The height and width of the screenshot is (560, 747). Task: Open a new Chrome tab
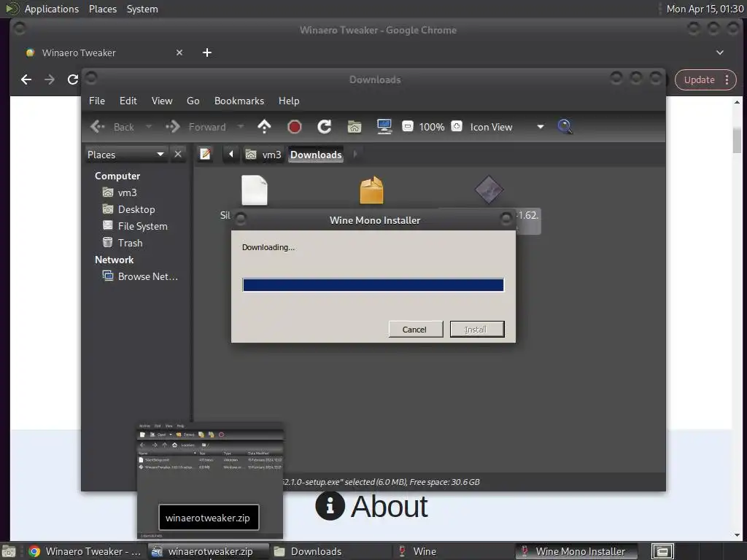tap(206, 52)
